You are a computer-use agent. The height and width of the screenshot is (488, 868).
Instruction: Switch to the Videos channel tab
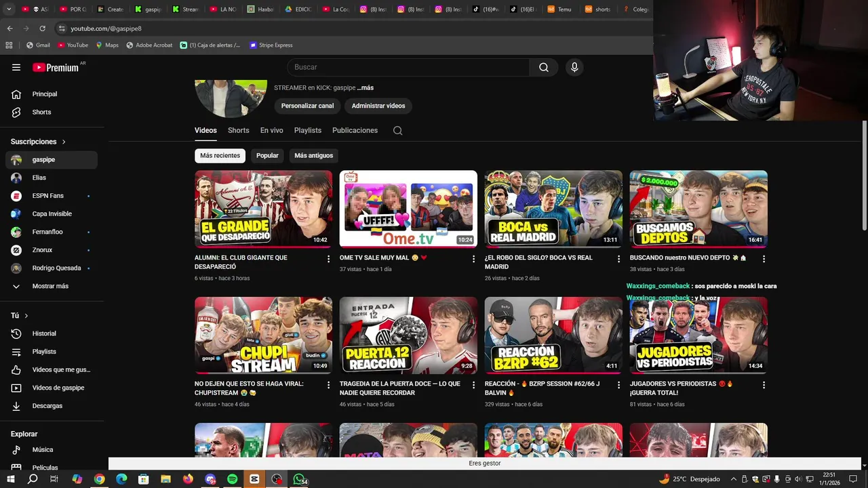point(205,131)
